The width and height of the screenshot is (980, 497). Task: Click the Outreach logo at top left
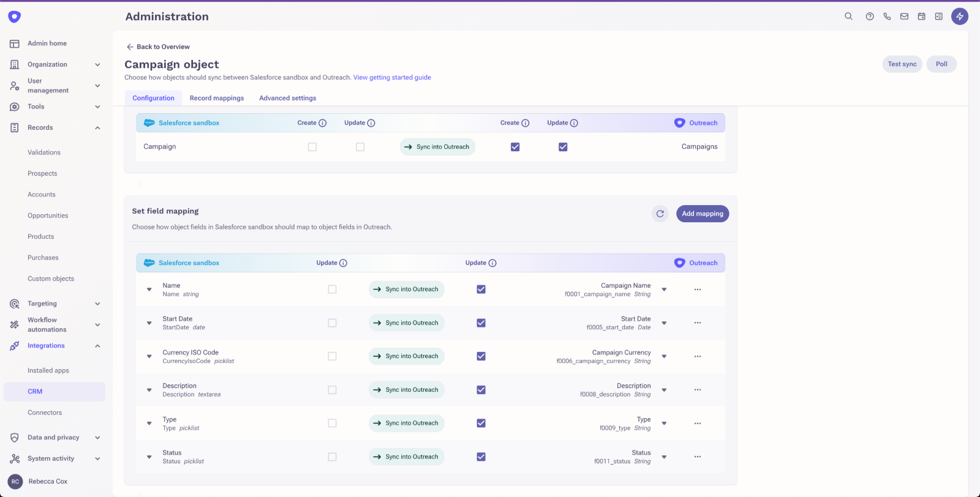pyautogui.click(x=15, y=17)
